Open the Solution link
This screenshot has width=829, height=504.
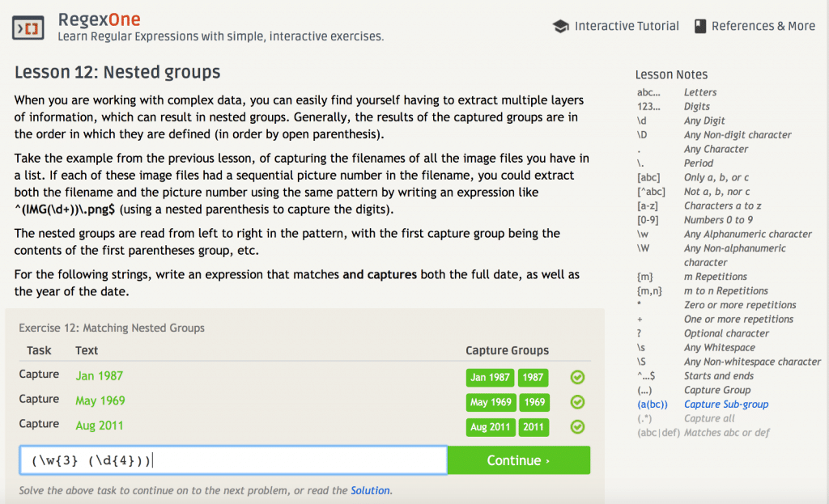(371, 490)
